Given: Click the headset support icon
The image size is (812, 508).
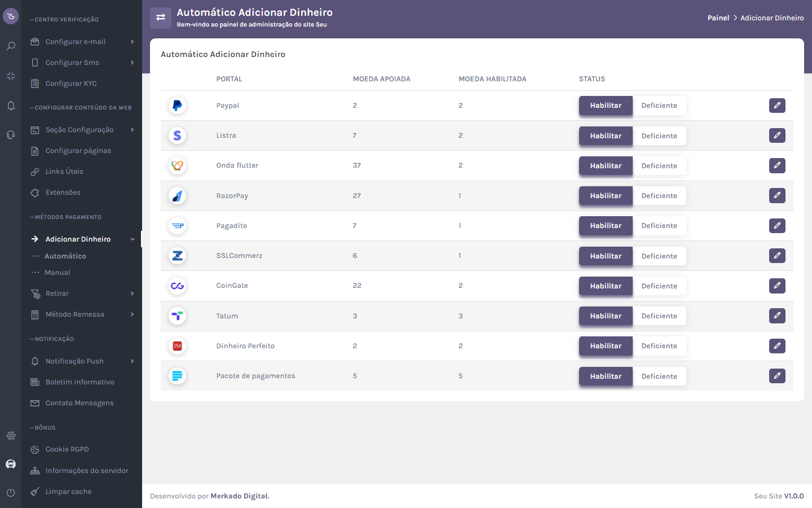Looking at the screenshot, I should point(11,135).
